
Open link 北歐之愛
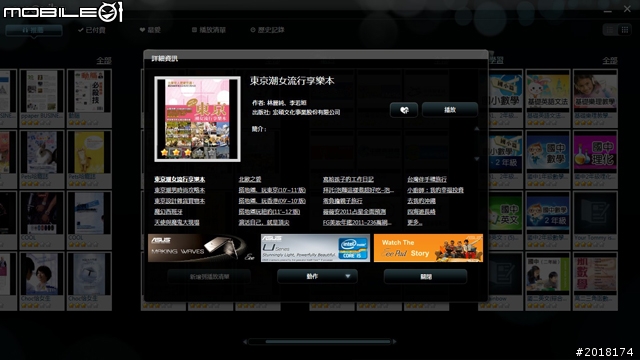pos(250,179)
